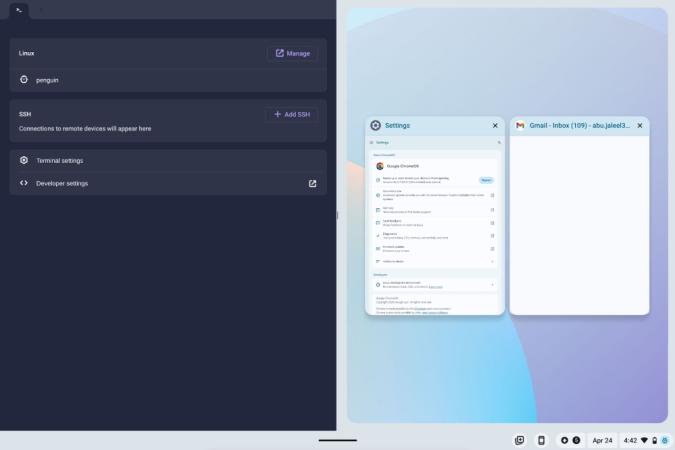This screenshot has width=675, height=450.
Task: Open Terminal settings
Action: pos(59,160)
